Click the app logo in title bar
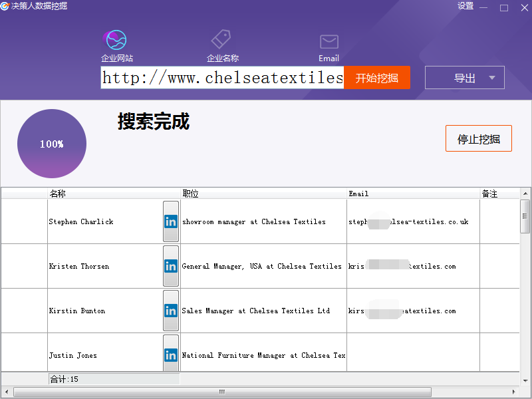Viewport: 532px width, 399px height. coord(5,6)
